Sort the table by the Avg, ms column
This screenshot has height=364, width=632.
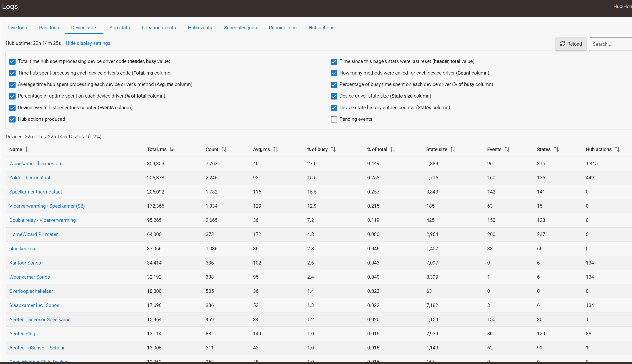click(x=276, y=149)
